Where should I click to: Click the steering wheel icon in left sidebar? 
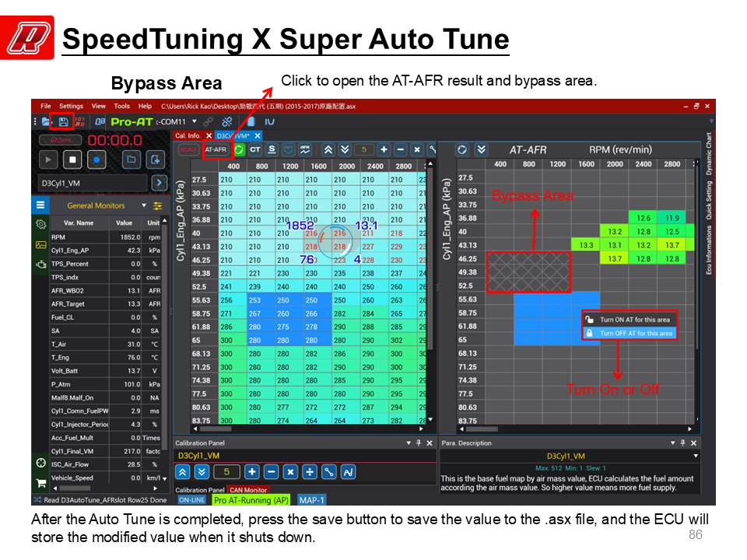tap(41, 463)
